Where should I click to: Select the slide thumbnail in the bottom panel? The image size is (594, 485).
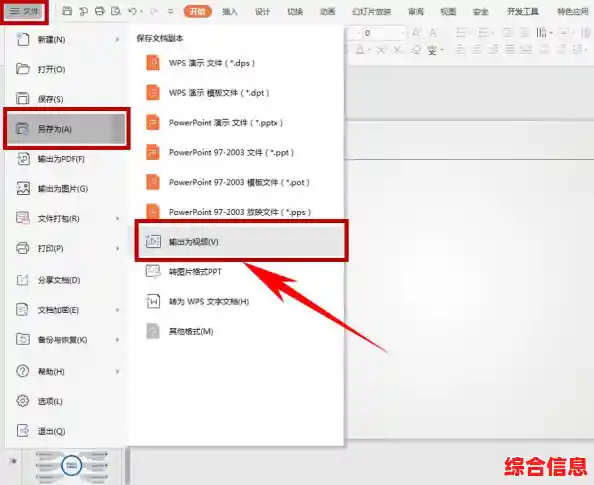(x=71, y=465)
